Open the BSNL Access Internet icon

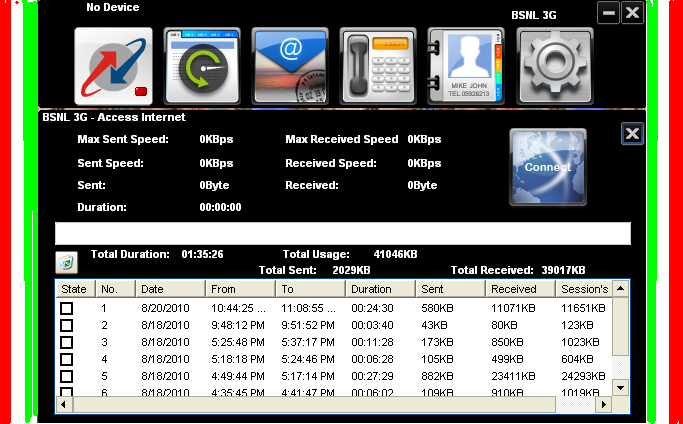tap(113, 66)
